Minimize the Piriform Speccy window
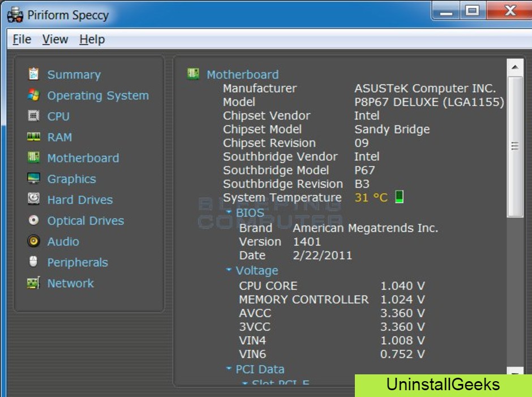The height and width of the screenshot is (397, 532). click(446, 11)
